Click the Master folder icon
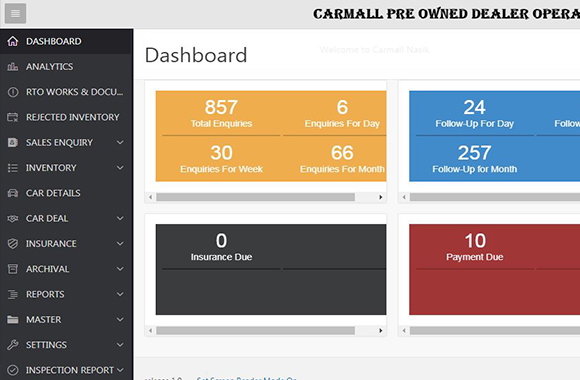Screen dimensions: 580x380 pos(13,320)
